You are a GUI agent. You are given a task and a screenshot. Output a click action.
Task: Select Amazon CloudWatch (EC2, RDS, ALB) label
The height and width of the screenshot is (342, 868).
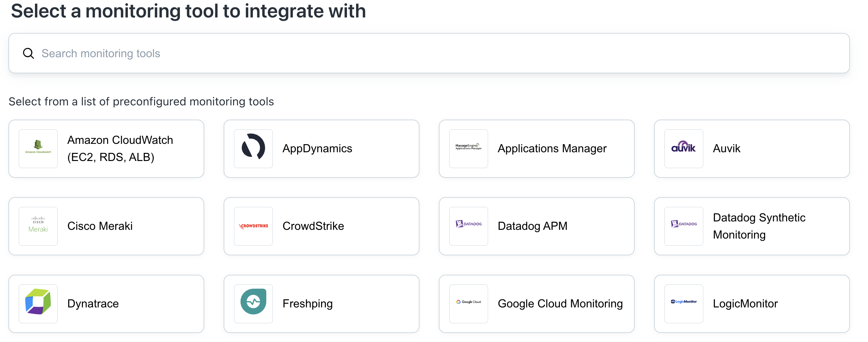click(120, 148)
